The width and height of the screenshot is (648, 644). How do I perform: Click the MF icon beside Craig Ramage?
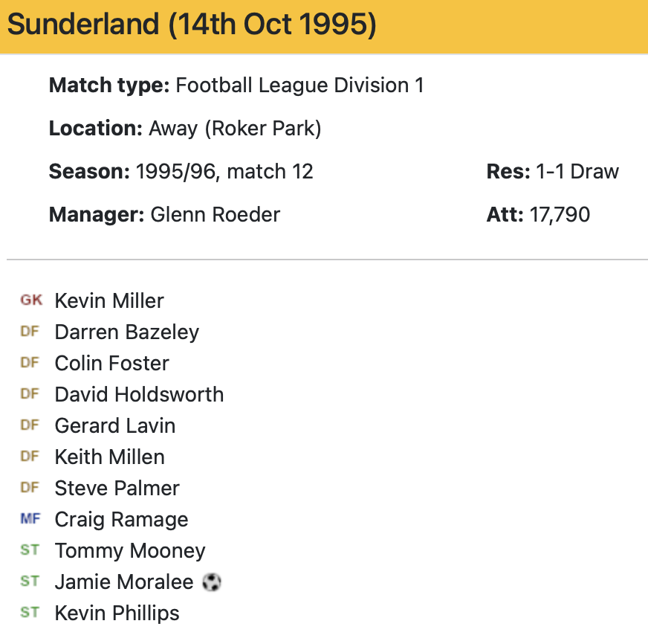pyautogui.click(x=30, y=519)
